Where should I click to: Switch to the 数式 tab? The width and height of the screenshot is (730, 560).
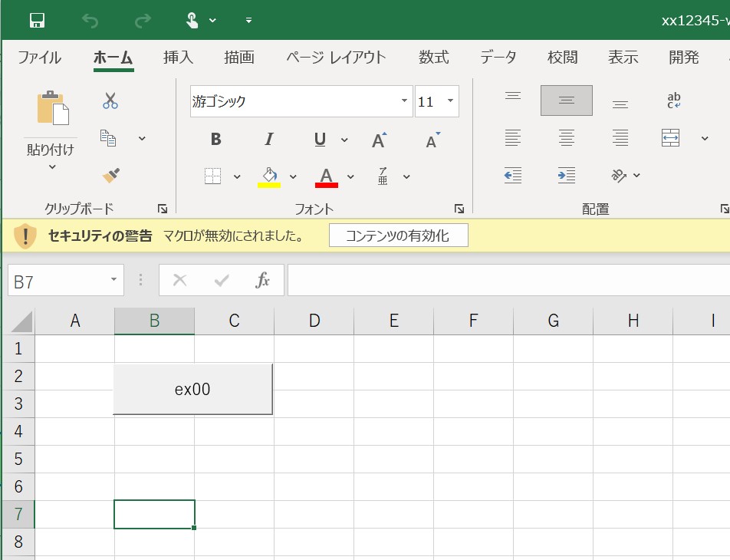(x=433, y=58)
